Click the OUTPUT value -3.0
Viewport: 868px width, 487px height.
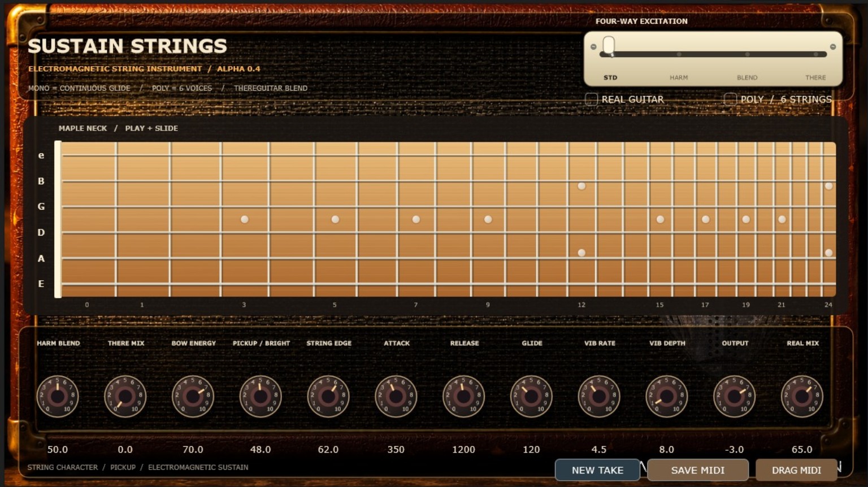pyautogui.click(x=734, y=450)
